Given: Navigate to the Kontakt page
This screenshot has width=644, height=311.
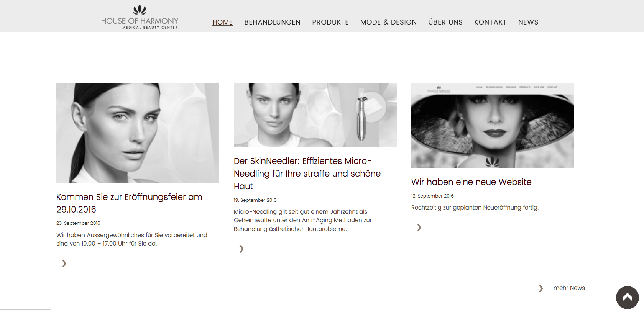Looking at the screenshot, I should click(490, 22).
